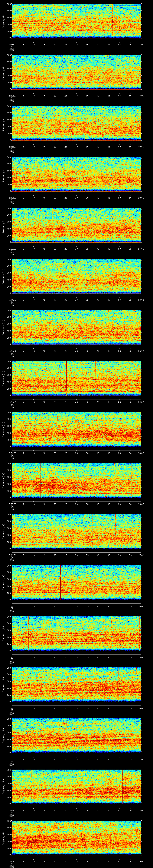Click the 25:00 end time label
Image resolution: width=153 pixels, height=868 pixels.
click(x=141, y=453)
